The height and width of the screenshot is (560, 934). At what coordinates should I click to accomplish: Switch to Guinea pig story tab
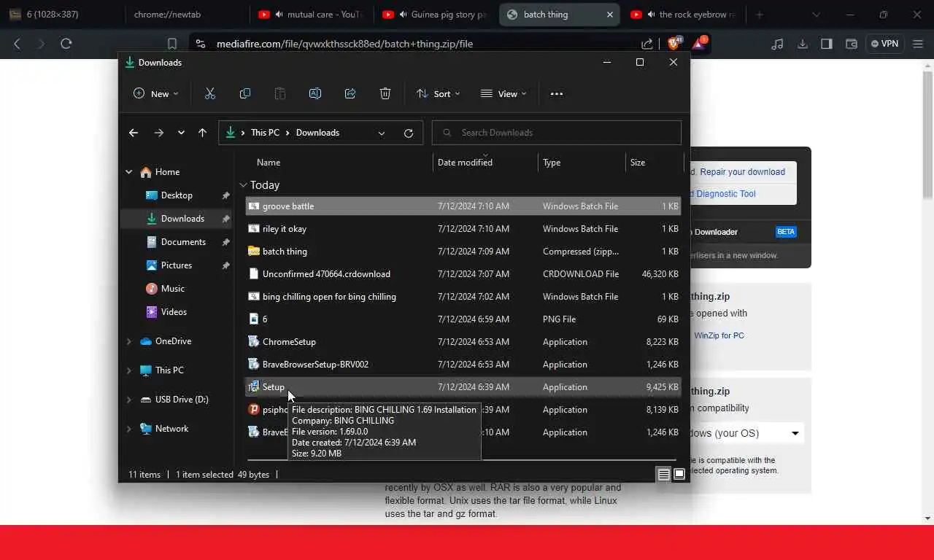point(436,15)
